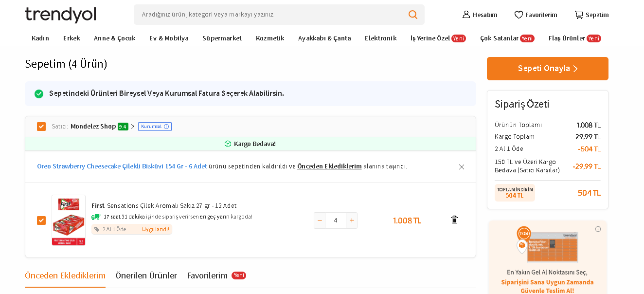Open Oreo Strawberry Cheesecake product link
Image resolution: width=644 pixels, height=294 pixels.
(122, 166)
